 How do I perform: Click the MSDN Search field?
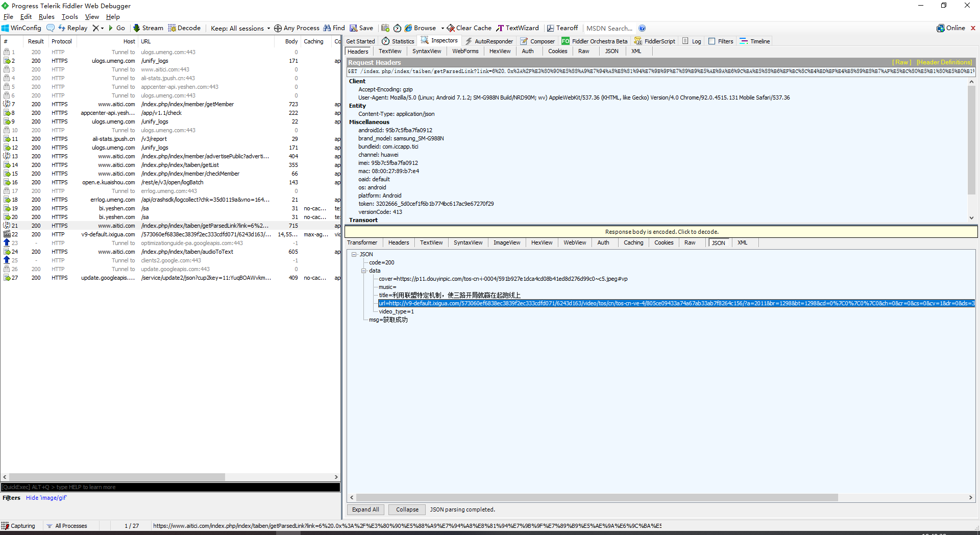pos(609,28)
